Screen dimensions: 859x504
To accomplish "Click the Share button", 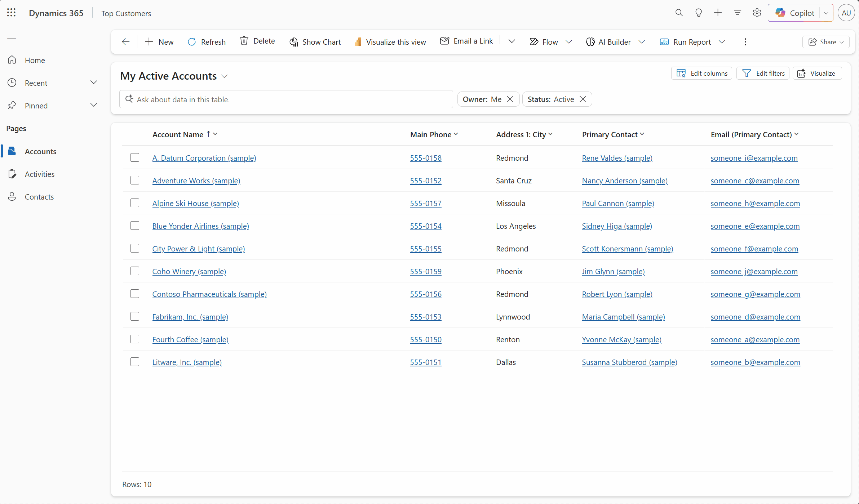I will pyautogui.click(x=826, y=42).
